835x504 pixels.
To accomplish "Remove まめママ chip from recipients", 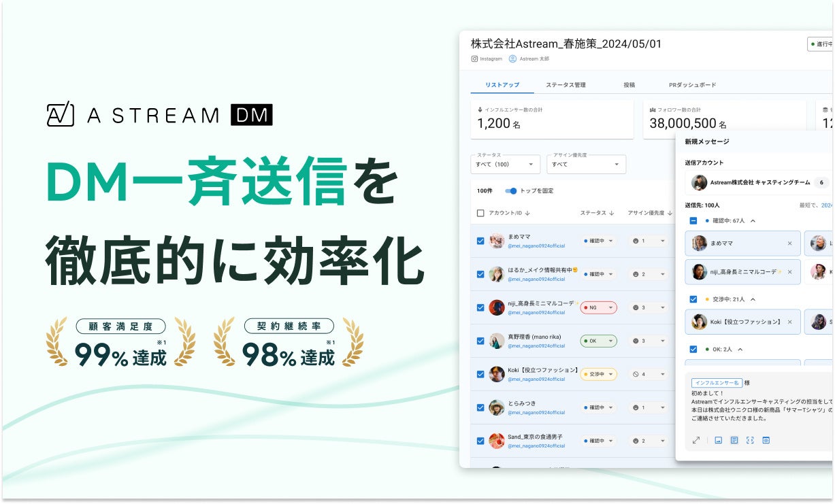I will [789, 243].
